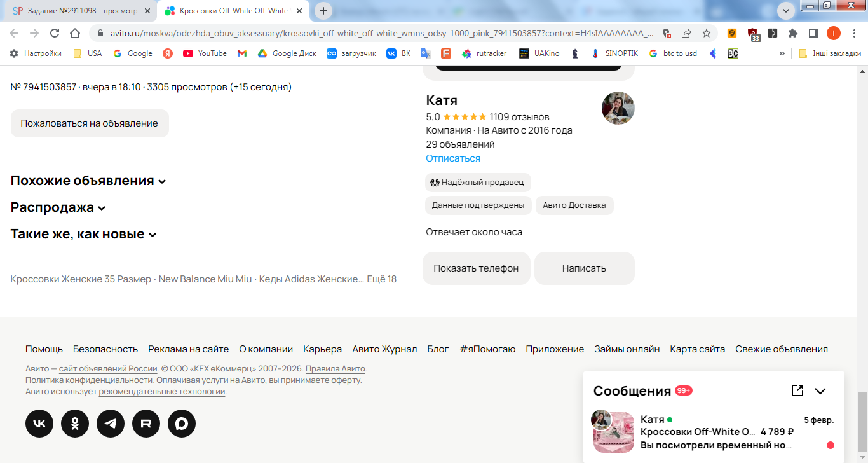Select the Данные подтверждены badge
The height and width of the screenshot is (463, 868).
coord(478,205)
